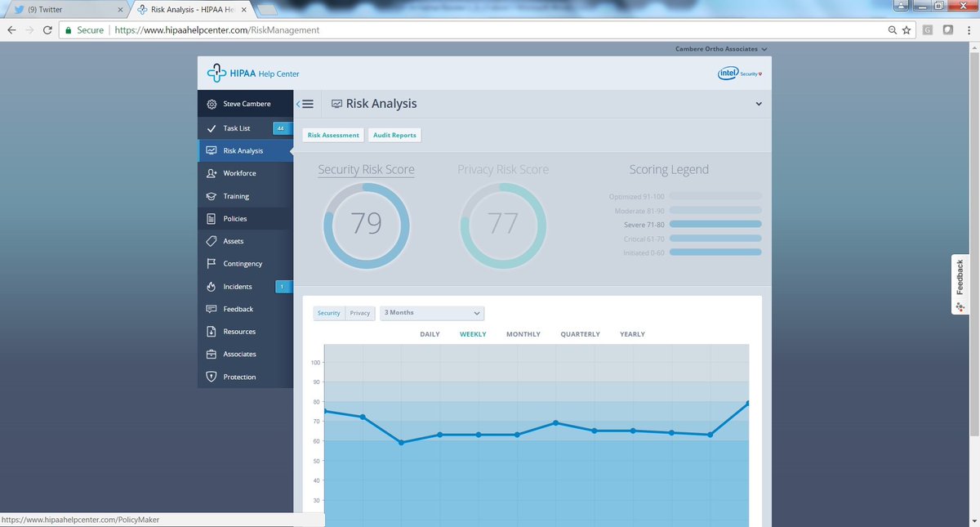Click the Incidents flame icon

point(212,287)
